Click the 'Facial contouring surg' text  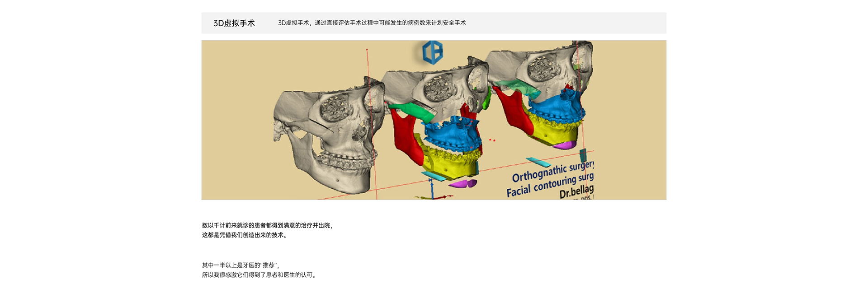[549, 185]
